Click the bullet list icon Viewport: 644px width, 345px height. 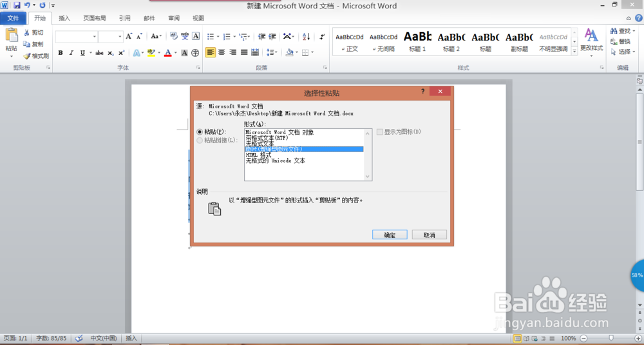point(211,37)
